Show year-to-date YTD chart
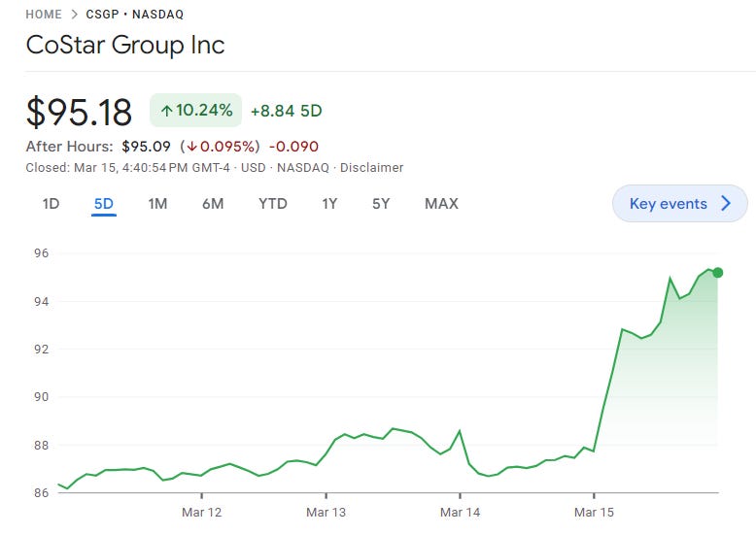Screen dimensions: 756x535 [272, 204]
